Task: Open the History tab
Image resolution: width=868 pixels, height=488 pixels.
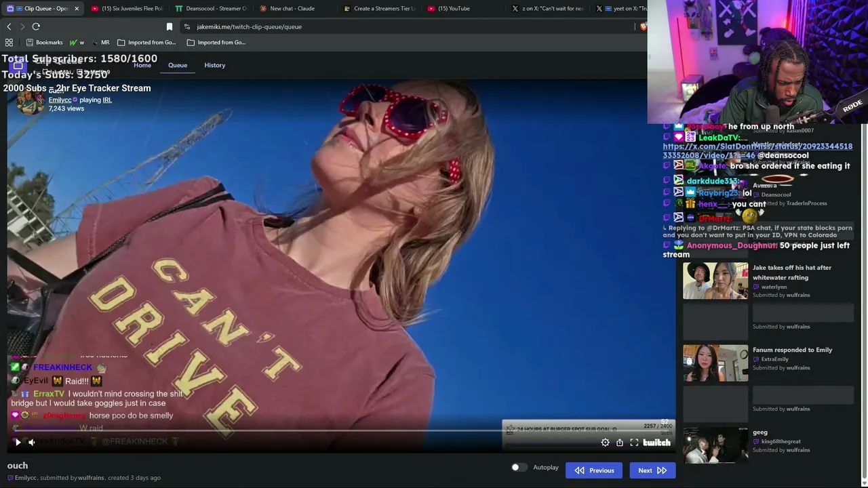Action: (x=215, y=65)
